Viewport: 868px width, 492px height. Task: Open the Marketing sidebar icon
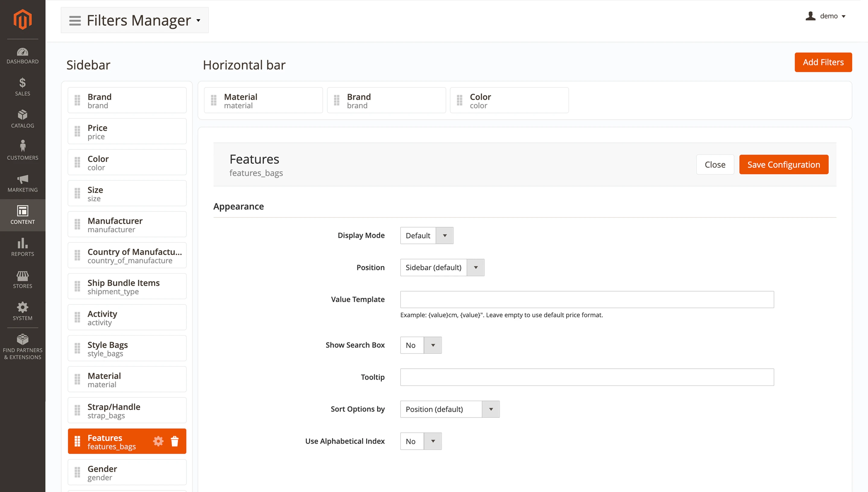tap(22, 183)
